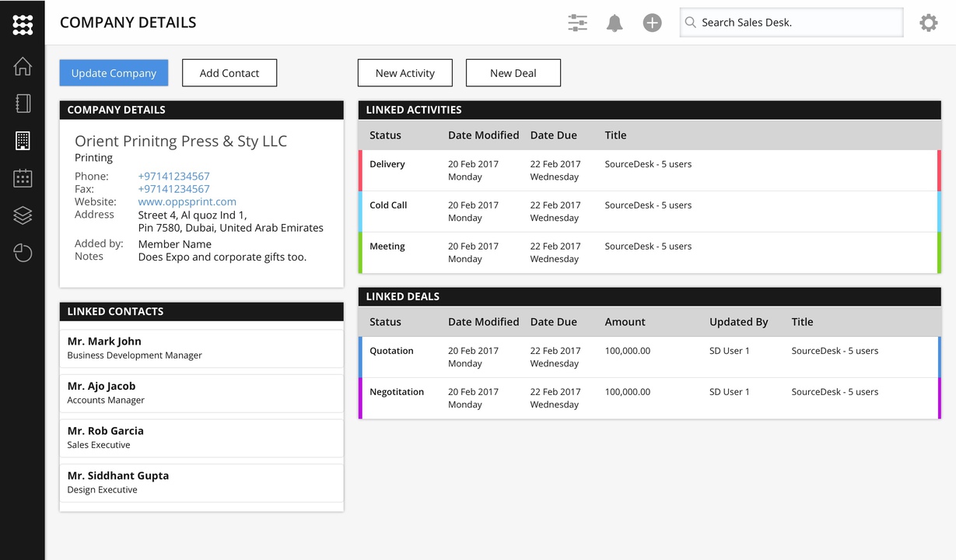
Task: Click the Update Company button
Action: coord(114,72)
